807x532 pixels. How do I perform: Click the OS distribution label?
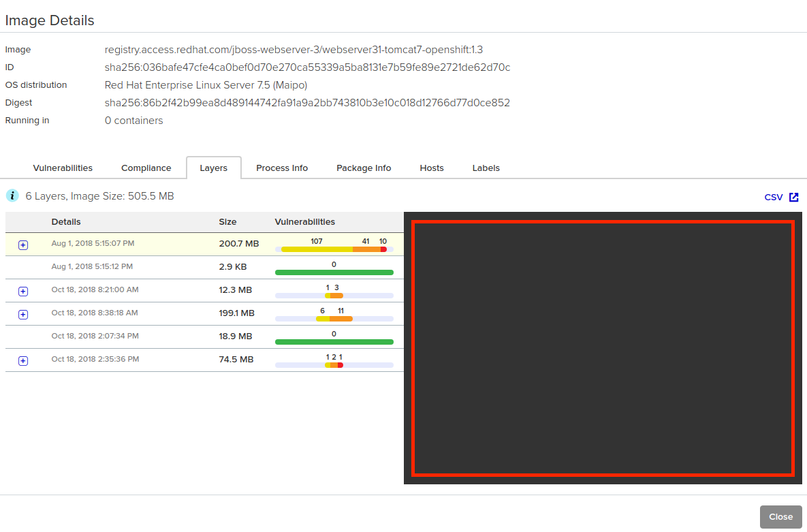(36, 85)
